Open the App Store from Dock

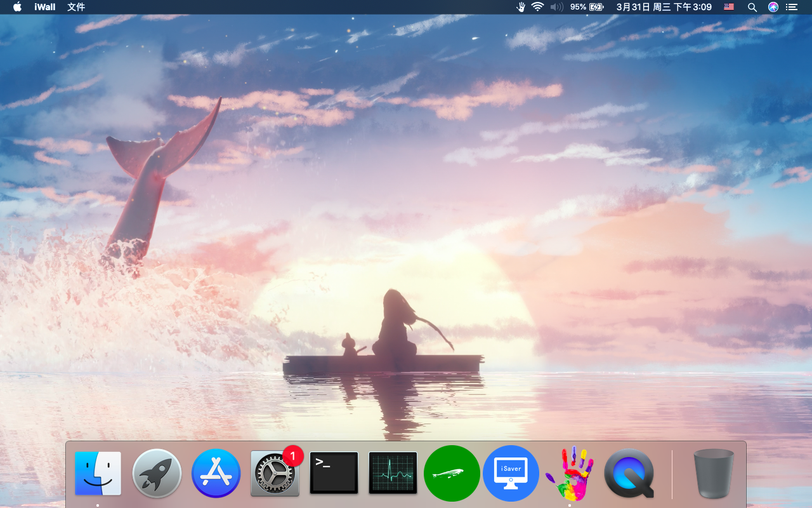pos(216,473)
